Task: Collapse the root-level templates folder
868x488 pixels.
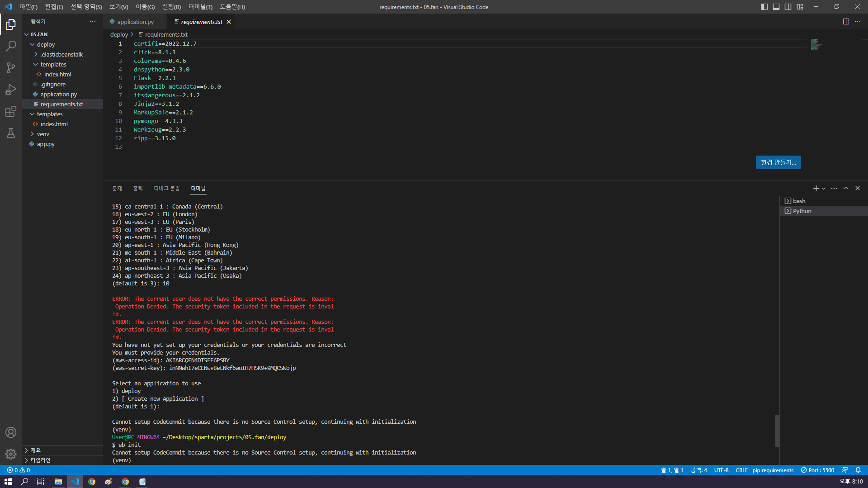Action: pos(62,114)
